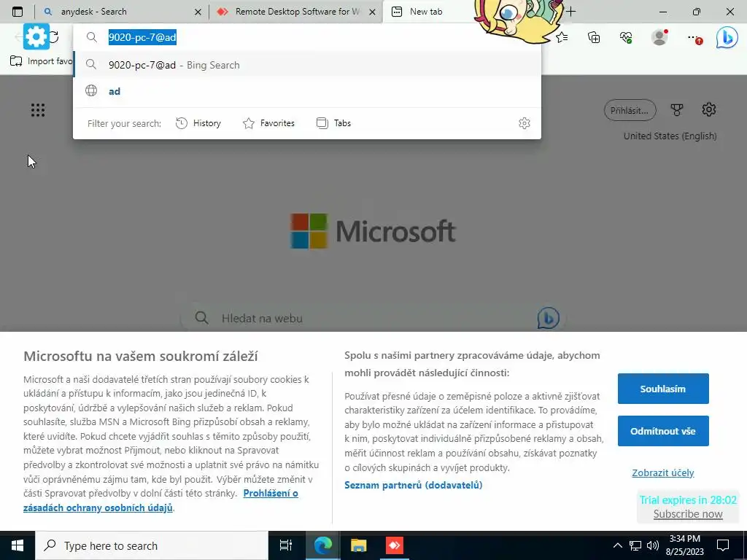Filter search by History

tap(198, 123)
